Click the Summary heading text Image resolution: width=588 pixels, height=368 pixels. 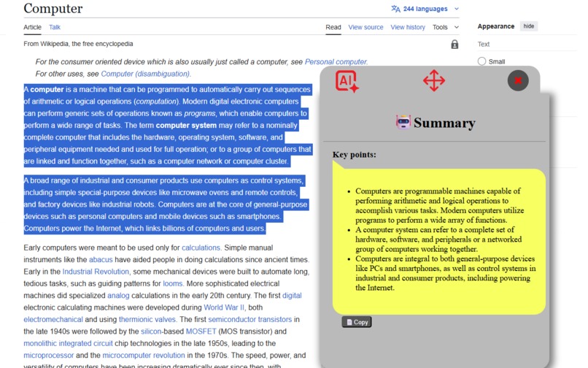(x=444, y=123)
